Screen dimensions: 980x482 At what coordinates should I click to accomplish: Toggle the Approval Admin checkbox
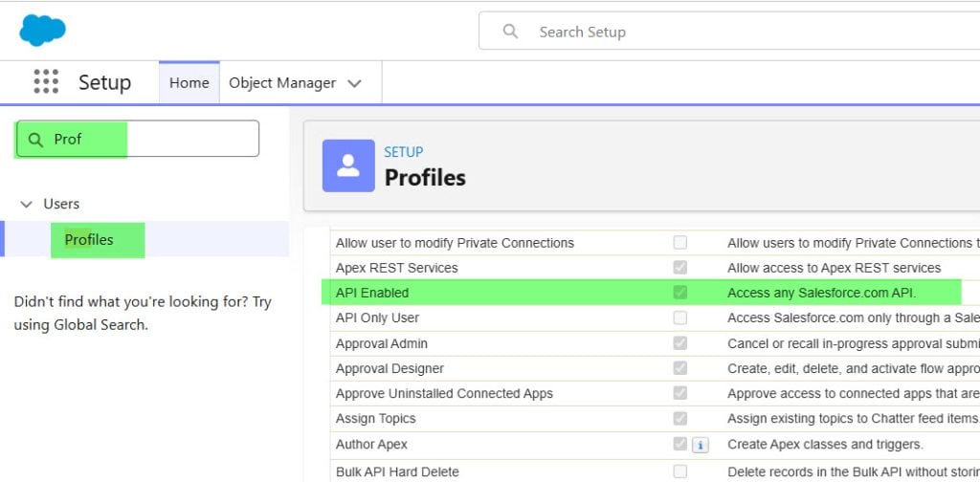click(680, 342)
